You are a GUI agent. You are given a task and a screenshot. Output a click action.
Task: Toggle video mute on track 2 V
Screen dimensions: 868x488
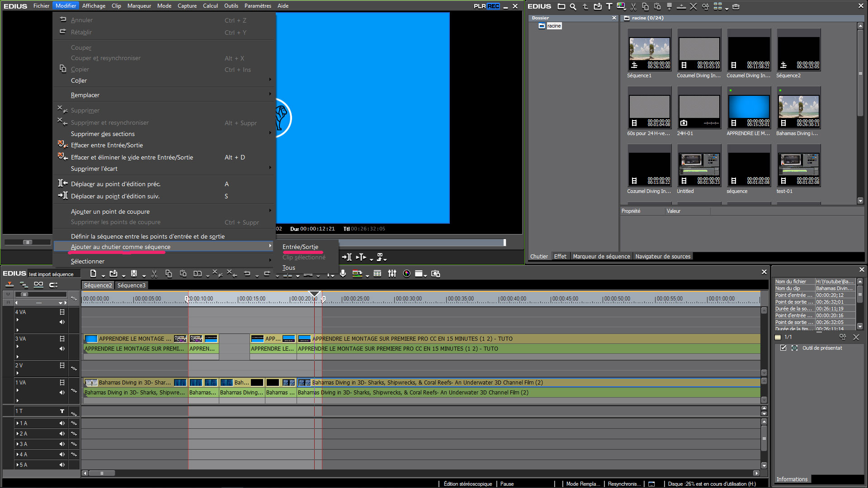click(62, 366)
